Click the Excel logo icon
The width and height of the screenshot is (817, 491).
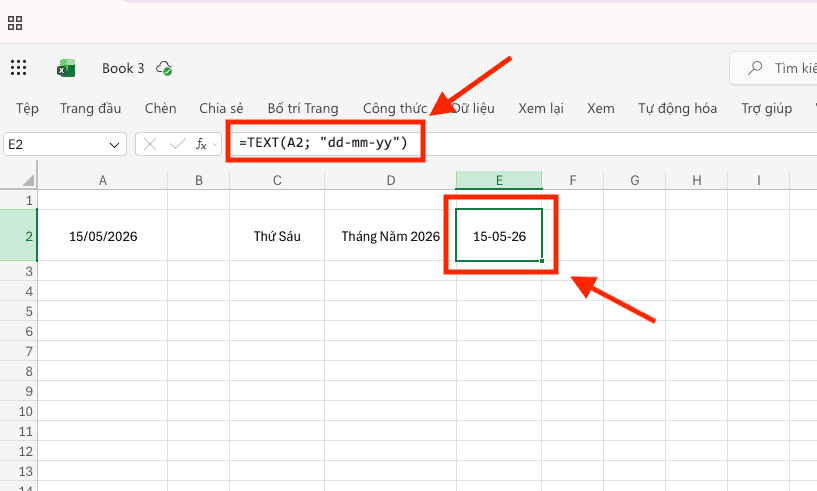pyautogui.click(x=66, y=68)
